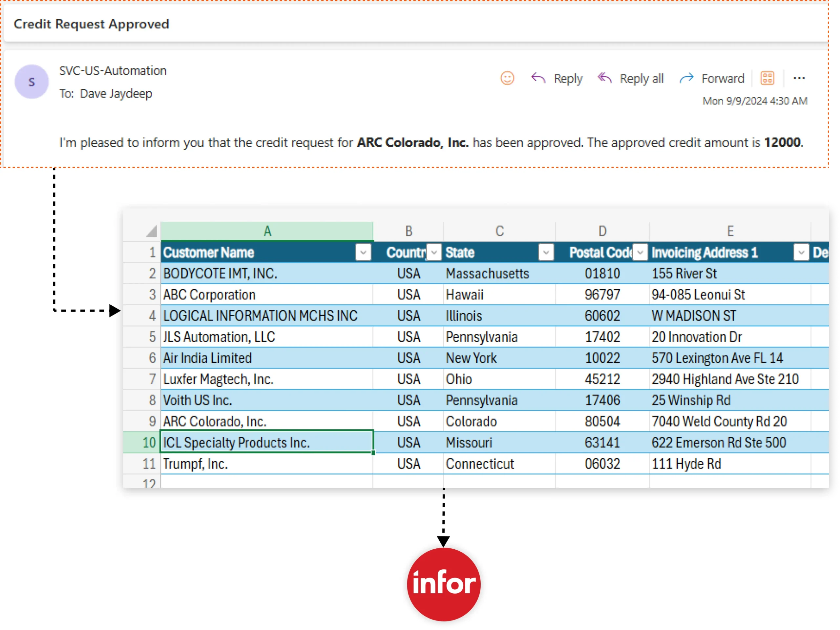Screen dimensions: 840x630
Task: Click address 2940 Highland Ave Ste 210
Action: tap(730, 379)
